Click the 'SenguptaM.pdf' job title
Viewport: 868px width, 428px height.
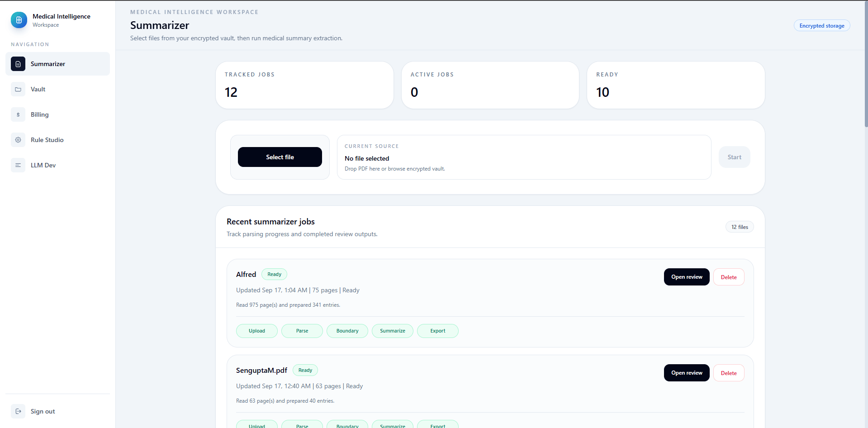coord(261,370)
